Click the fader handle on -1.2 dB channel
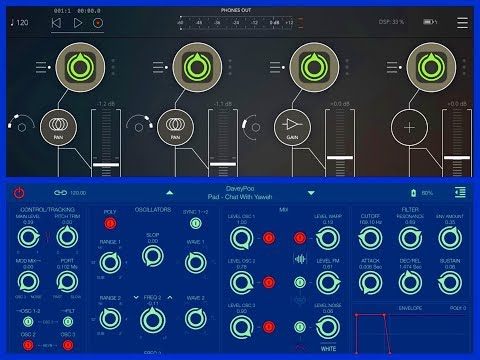This screenshot has height=360, width=480. pos(106,165)
